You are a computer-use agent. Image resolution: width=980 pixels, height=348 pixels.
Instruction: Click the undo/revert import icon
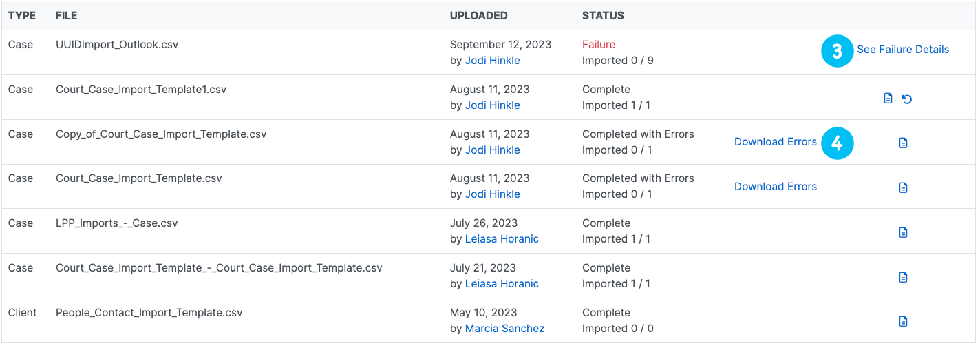click(907, 99)
